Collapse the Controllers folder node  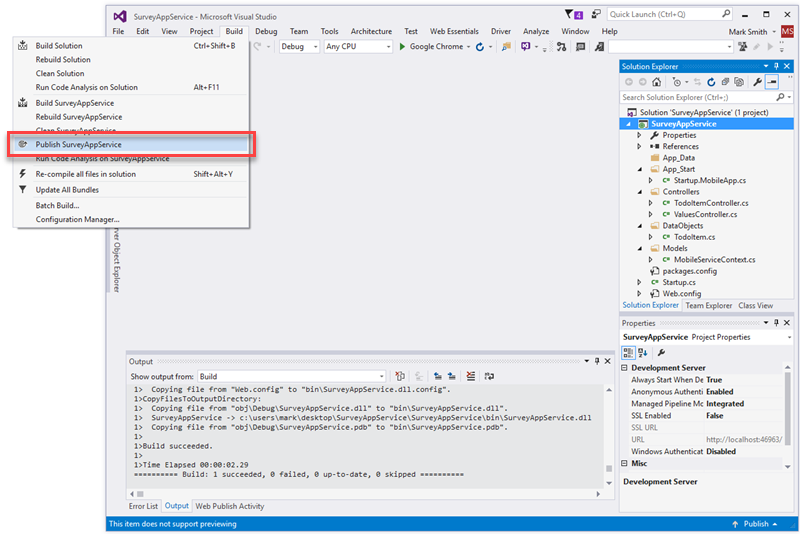coord(640,192)
